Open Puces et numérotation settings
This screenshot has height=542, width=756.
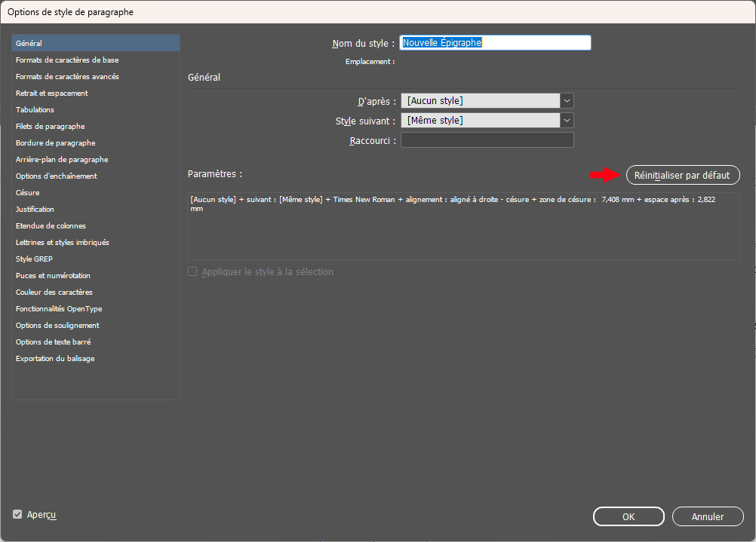point(53,275)
